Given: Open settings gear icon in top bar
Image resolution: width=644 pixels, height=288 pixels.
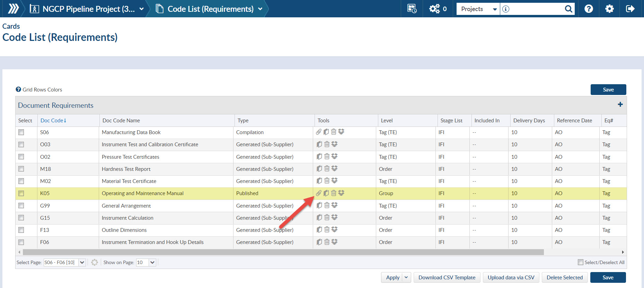Looking at the screenshot, I should (609, 9).
